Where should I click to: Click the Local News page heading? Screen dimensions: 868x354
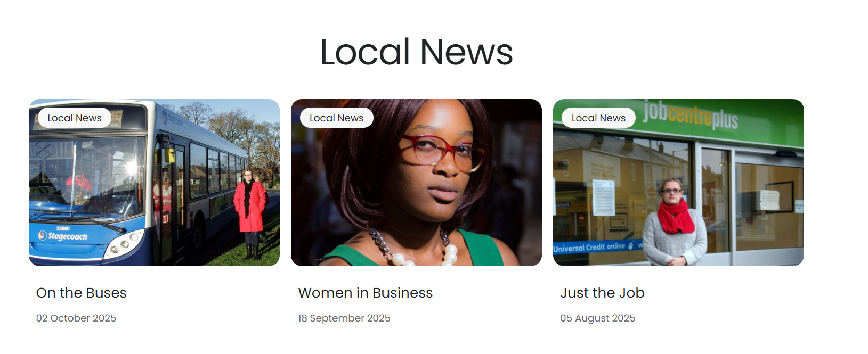(416, 52)
